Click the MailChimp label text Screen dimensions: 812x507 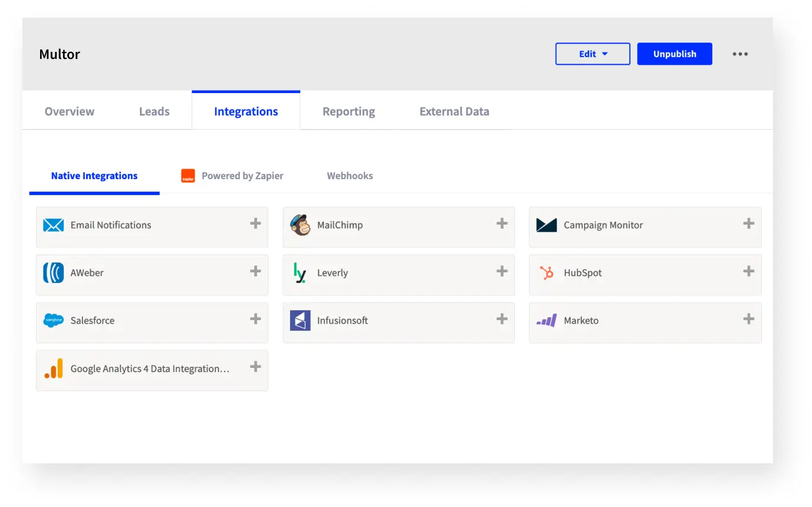click(340, 225)
